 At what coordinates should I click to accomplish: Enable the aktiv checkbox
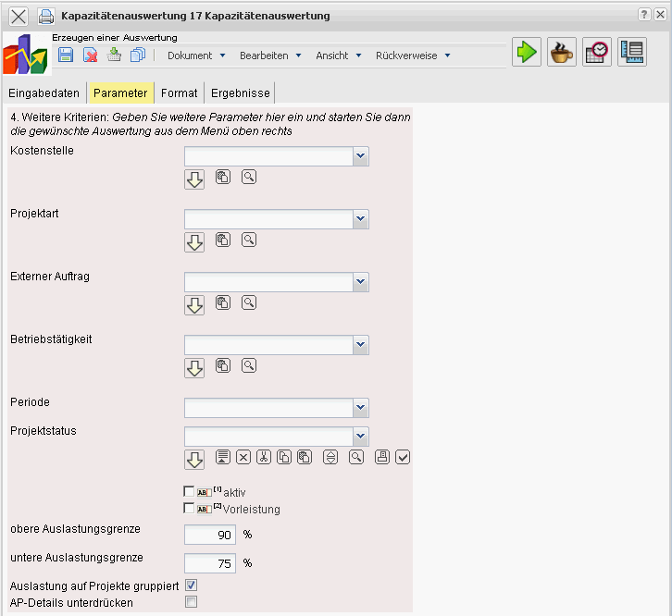click(190, 492)
